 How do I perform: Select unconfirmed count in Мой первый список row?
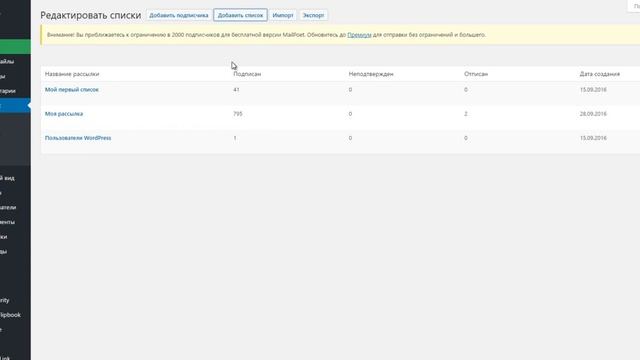pyautogui.click(x=350, y=89)
